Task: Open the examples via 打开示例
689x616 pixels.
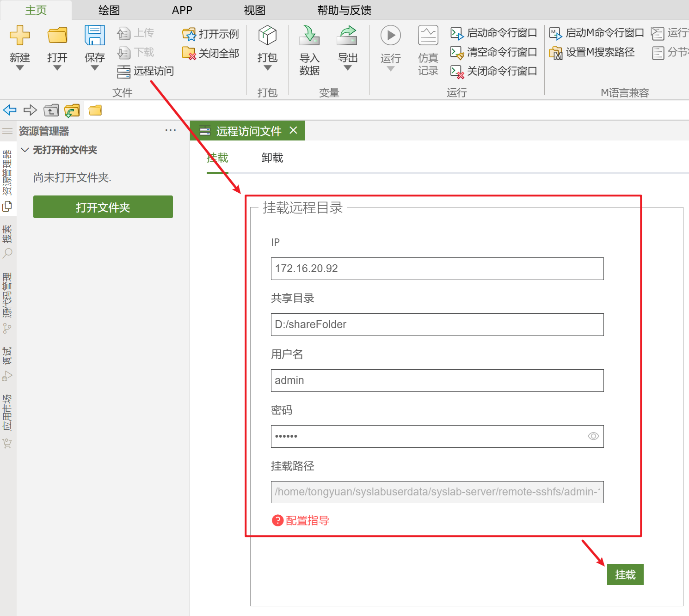Action: (x=211, y=34)
